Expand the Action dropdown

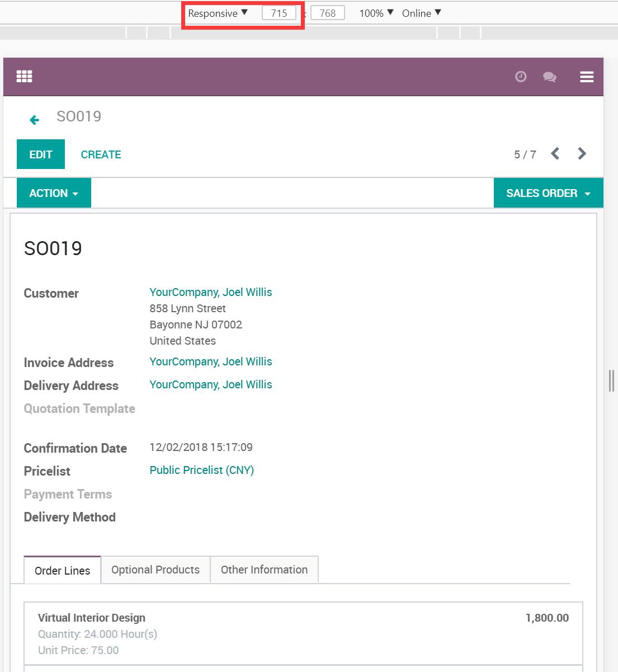point(54,193)
